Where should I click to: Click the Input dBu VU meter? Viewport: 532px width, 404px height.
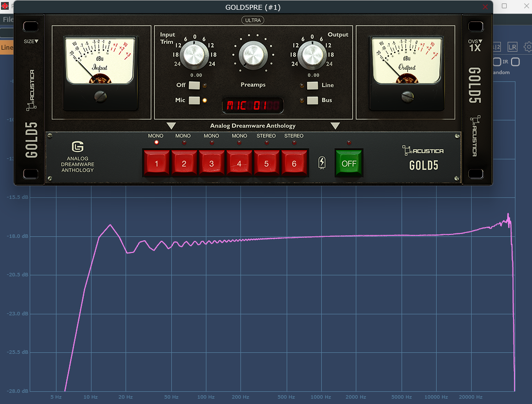pos(100,60)
